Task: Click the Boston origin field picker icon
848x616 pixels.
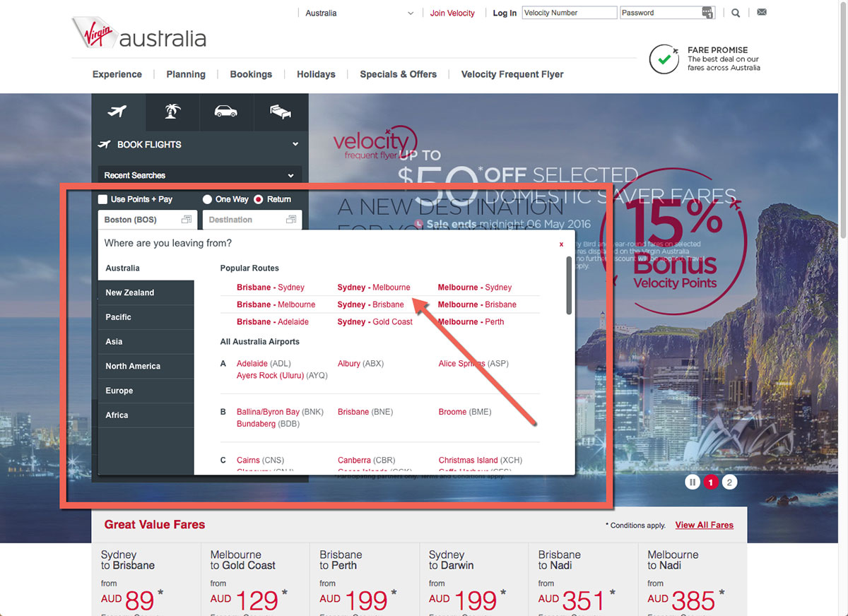Action: [x=187, y=220]
